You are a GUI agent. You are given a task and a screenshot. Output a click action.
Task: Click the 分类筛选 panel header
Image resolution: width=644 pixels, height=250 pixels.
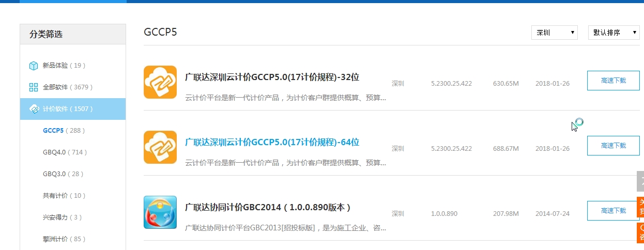(73, 34)
